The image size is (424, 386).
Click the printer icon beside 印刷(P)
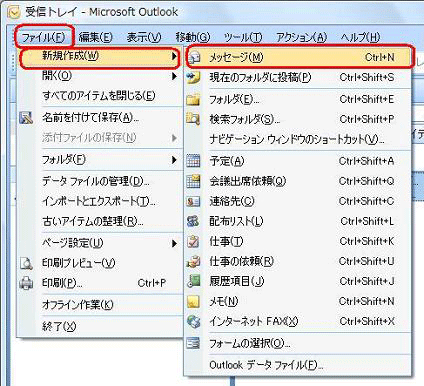[26, 283]
